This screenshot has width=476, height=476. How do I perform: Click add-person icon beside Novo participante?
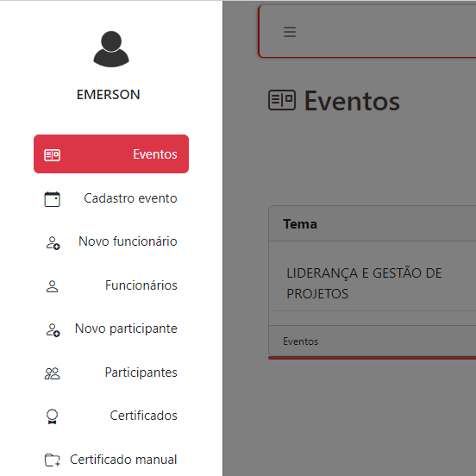[53, 330]
